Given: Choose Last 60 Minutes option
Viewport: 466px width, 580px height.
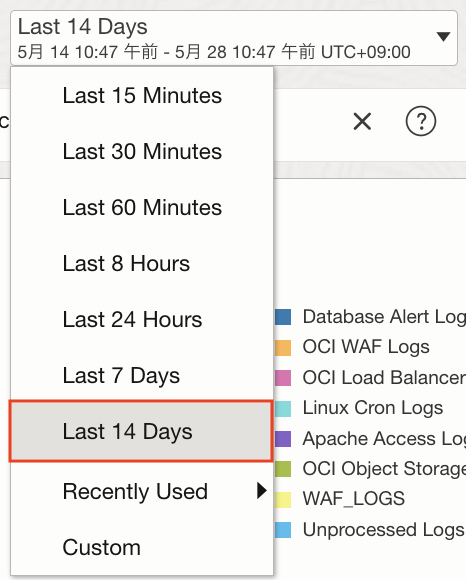Looking at the screenshot, I should click(142, 207).
